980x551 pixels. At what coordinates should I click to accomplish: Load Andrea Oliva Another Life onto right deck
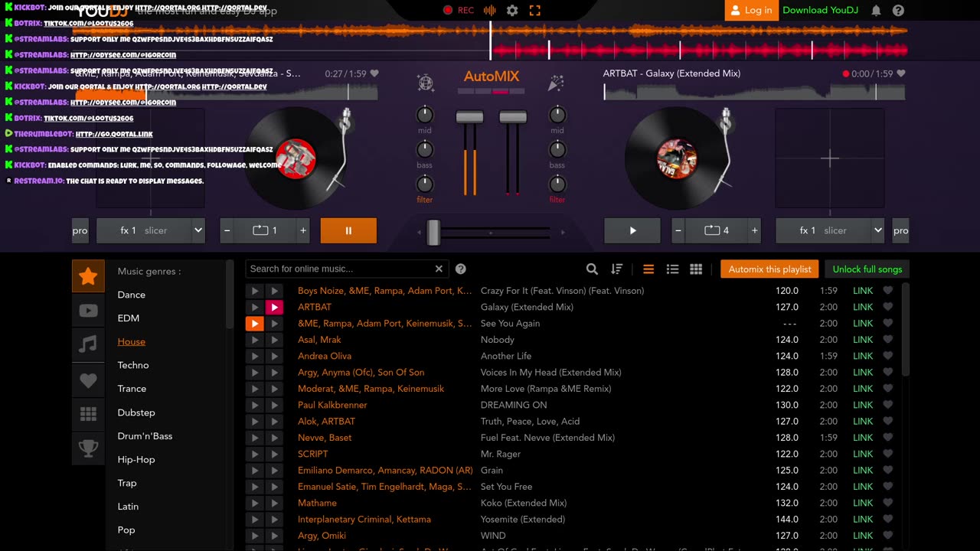coord(273,356)
